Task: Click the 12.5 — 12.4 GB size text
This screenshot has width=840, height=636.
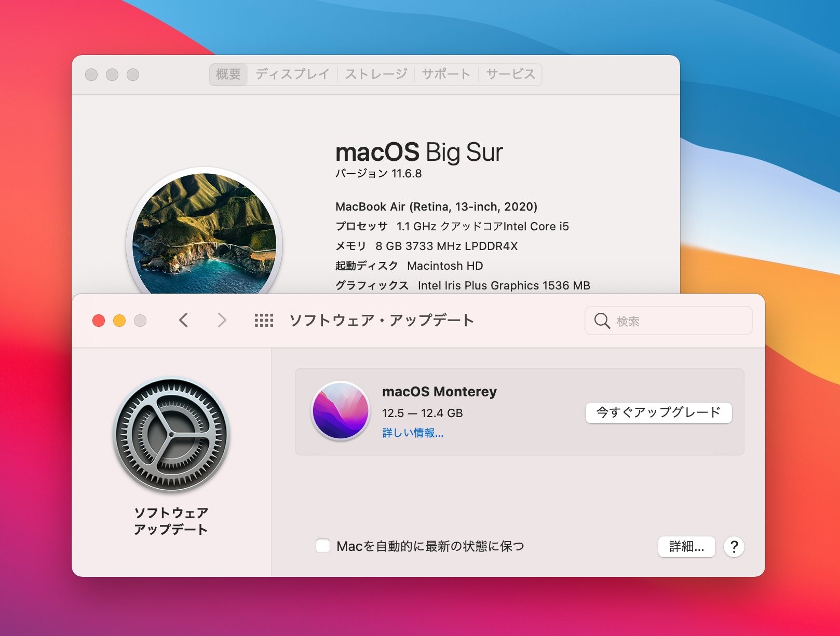Action: click(x=422, y=413)
